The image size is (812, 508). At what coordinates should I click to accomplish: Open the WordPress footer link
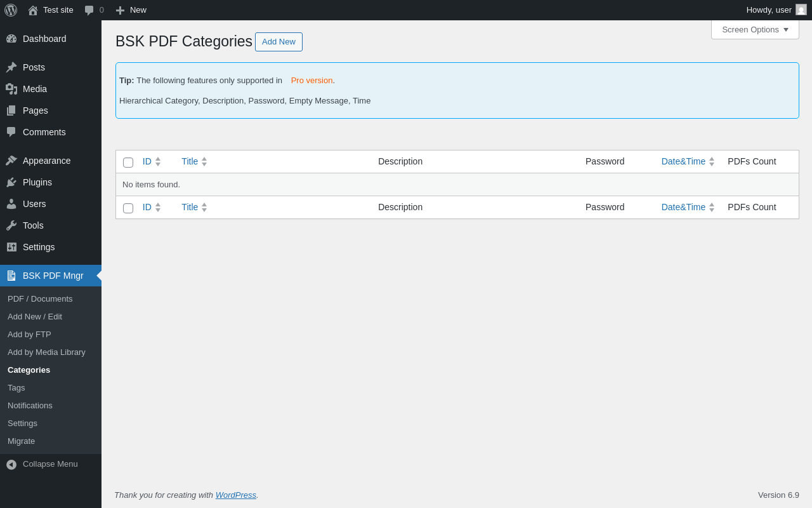click(x=236, y=495)
